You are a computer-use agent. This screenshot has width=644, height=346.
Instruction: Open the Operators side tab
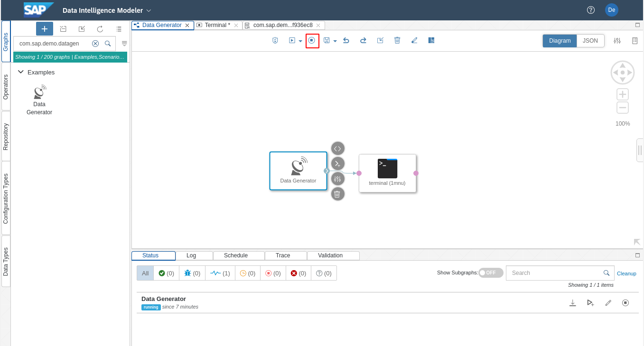click(x=6, y=86)
